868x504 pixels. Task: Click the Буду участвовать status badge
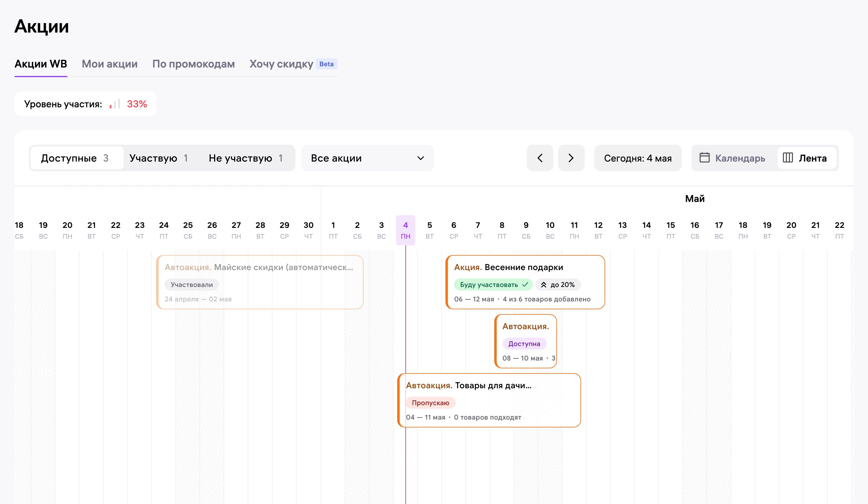pos(493,285)
